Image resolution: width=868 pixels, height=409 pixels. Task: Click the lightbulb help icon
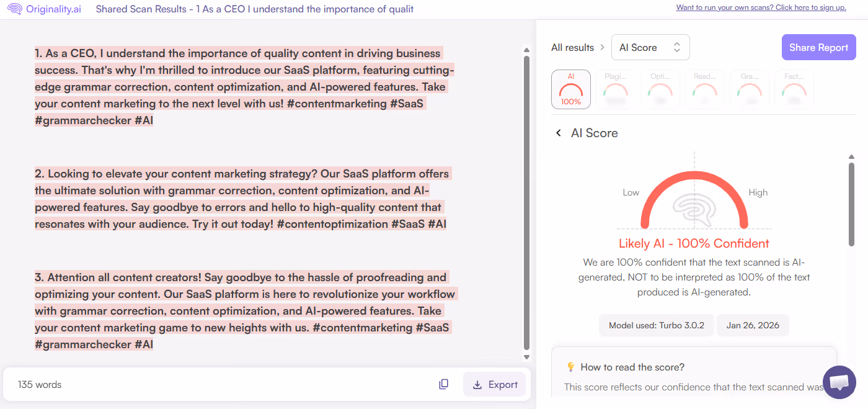pyautogui.click(x=571, y=367)
